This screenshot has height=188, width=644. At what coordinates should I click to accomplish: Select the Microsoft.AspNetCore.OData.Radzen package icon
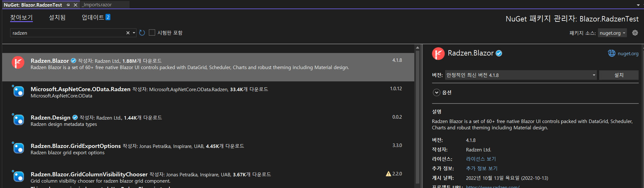point(18,91)
